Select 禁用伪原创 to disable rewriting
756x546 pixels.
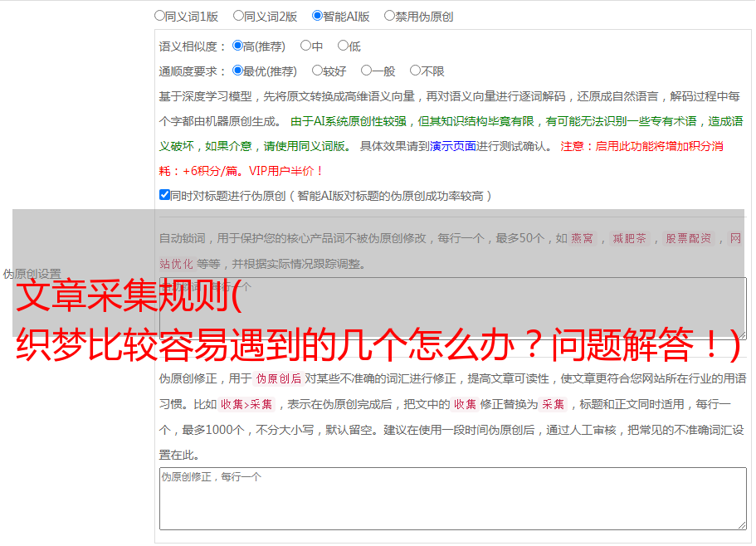point(390,15)
